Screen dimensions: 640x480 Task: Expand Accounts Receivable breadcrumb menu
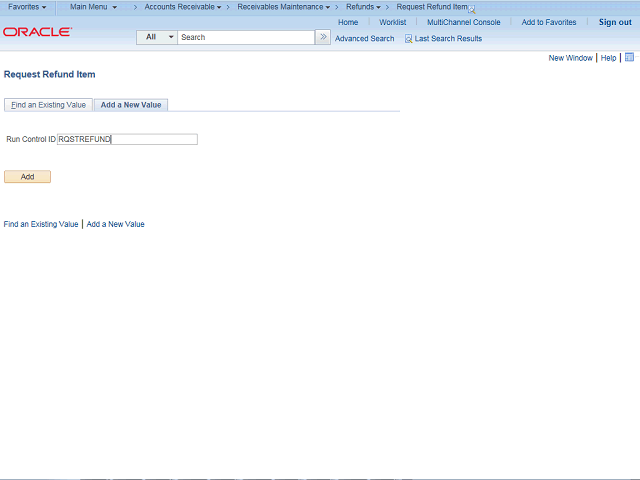[x=182, y=7]
